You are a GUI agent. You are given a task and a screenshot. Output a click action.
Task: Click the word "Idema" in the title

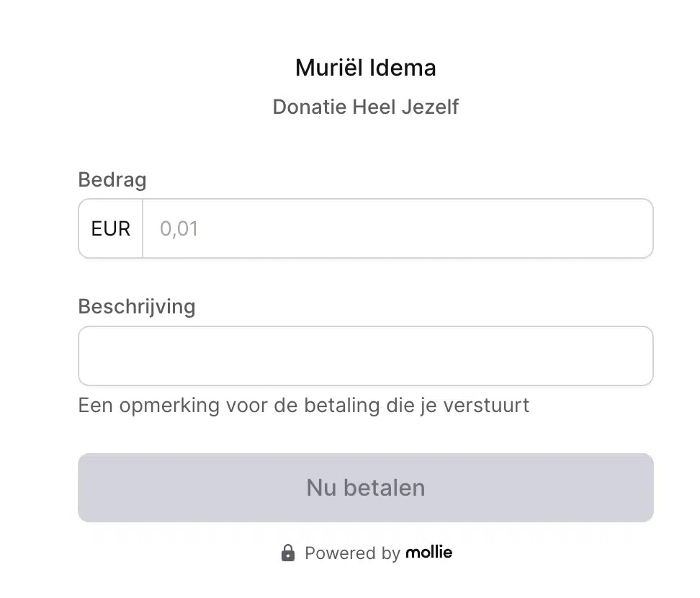click(403, 68)
